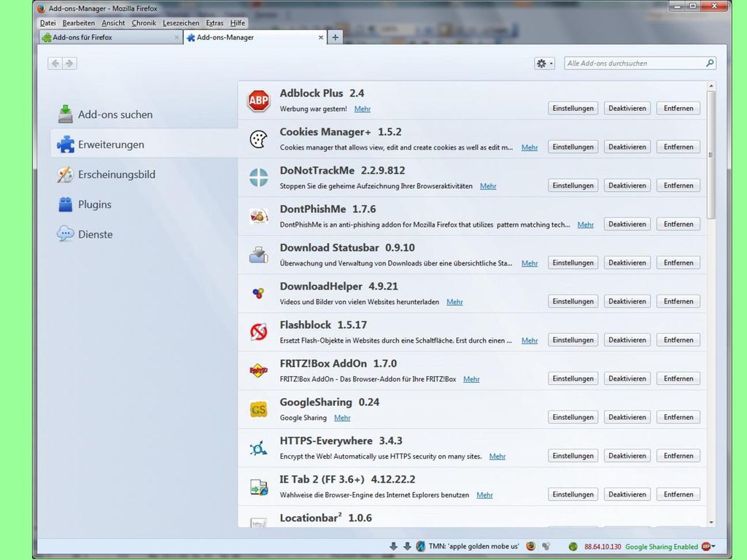
Task: Click the search magnifier icon
Action: [709, 63]
